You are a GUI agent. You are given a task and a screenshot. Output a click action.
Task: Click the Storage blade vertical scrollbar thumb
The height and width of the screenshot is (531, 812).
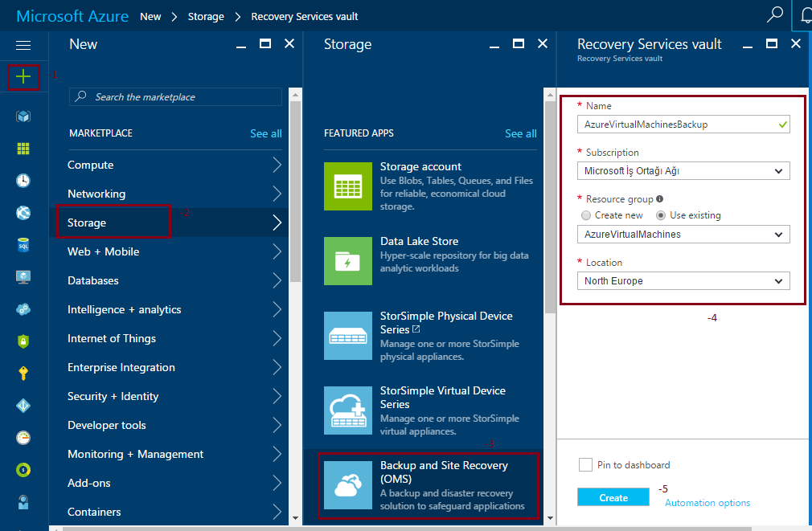pyautogui.click(x=550, y=206)
